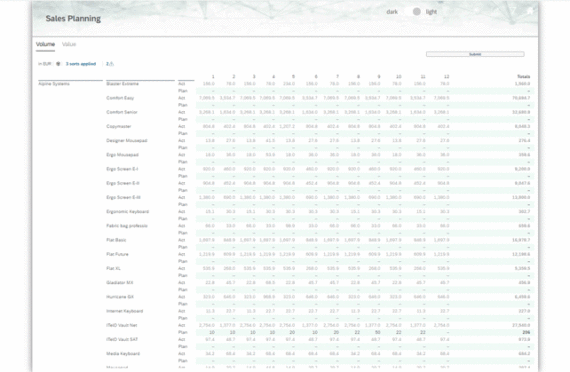Click the white icon in header corner
Screen dimensions: 570x372
tap(530, 11)
